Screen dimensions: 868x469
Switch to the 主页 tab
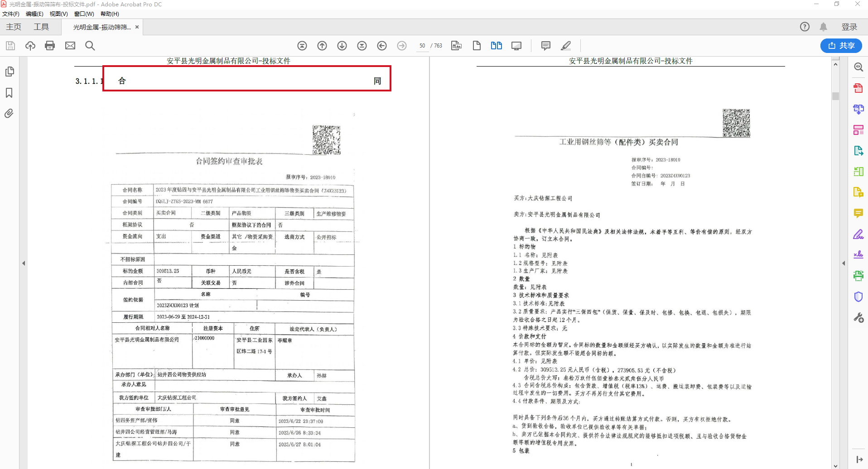(14, 27)
